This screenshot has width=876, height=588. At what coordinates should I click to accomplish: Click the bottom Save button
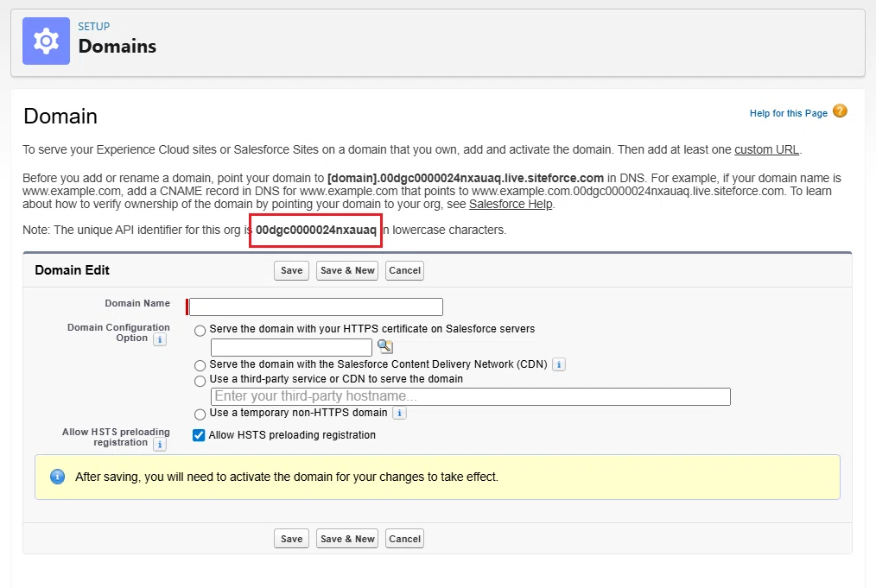292,539
